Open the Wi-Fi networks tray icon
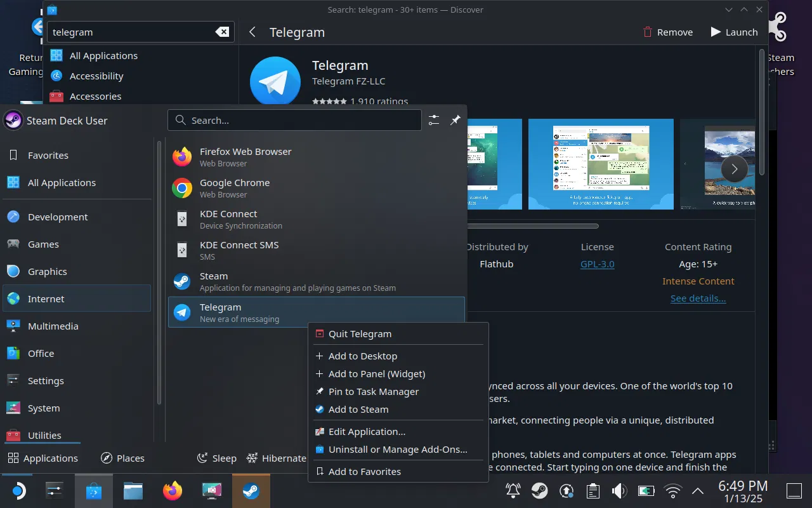Image resolution: width=812 pixels, height=508 pixels. [672, 491]
